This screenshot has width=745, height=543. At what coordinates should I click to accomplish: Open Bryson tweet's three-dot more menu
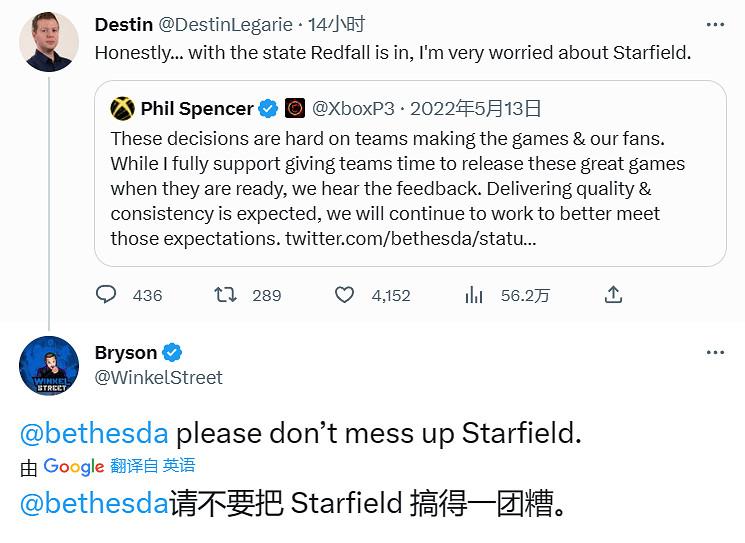click(715, 352)
